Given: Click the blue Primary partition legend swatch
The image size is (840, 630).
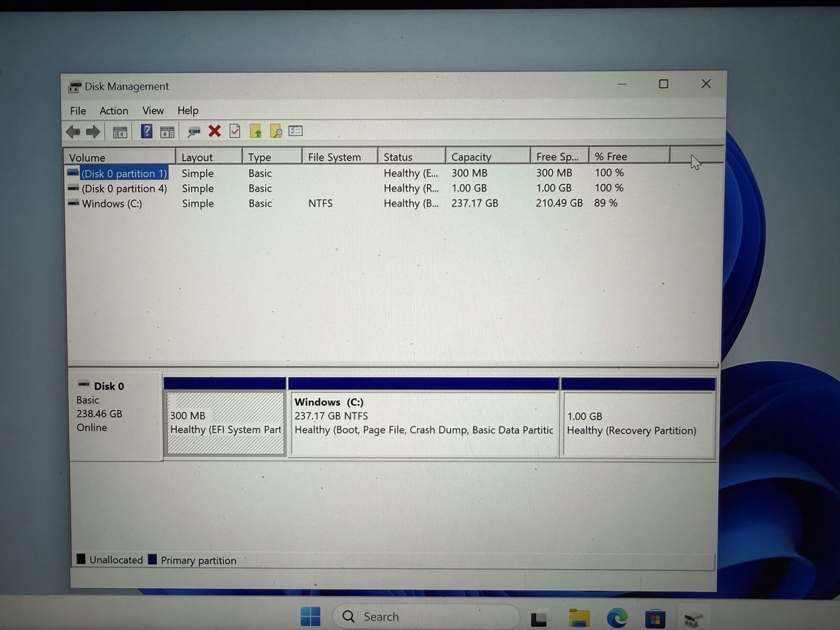Looking at the screenshot, I should point(152,559).
